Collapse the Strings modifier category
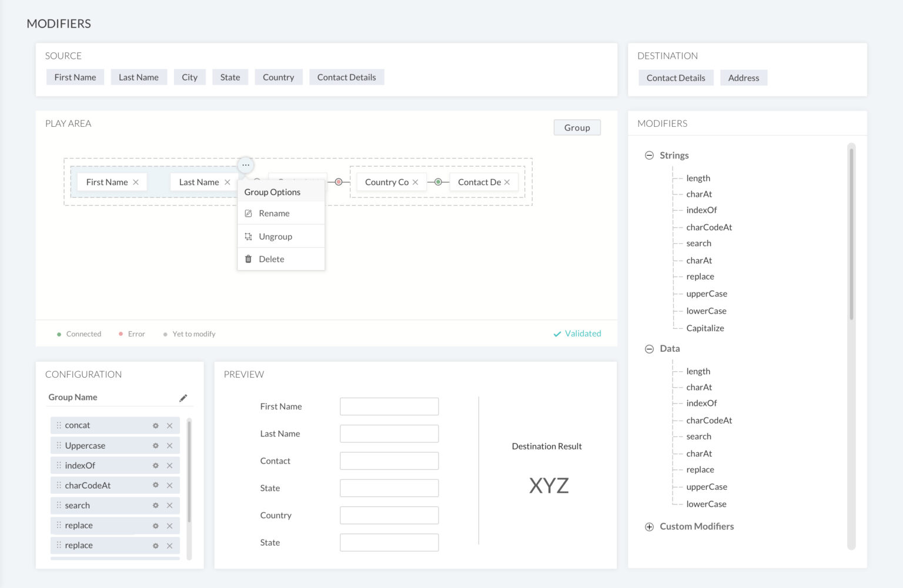The width and height of the screenshot is (903, 588). click(x=649, y=156)
